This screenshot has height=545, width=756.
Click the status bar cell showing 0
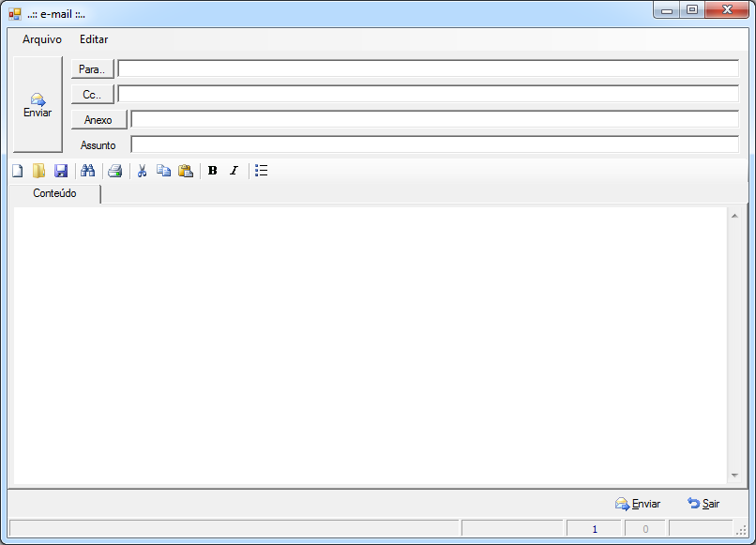[x=645, y=529]
